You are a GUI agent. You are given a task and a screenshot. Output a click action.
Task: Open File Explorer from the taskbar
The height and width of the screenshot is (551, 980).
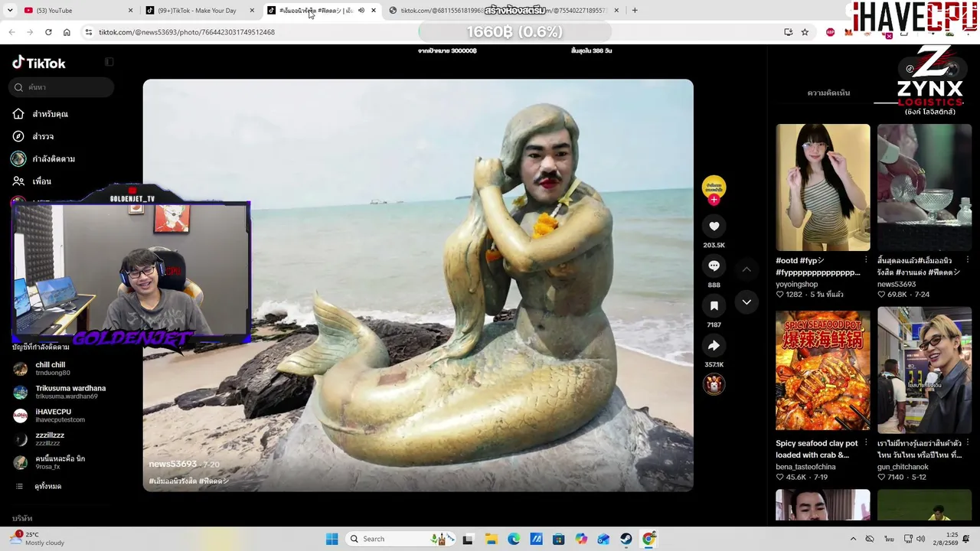pos(491,539)
